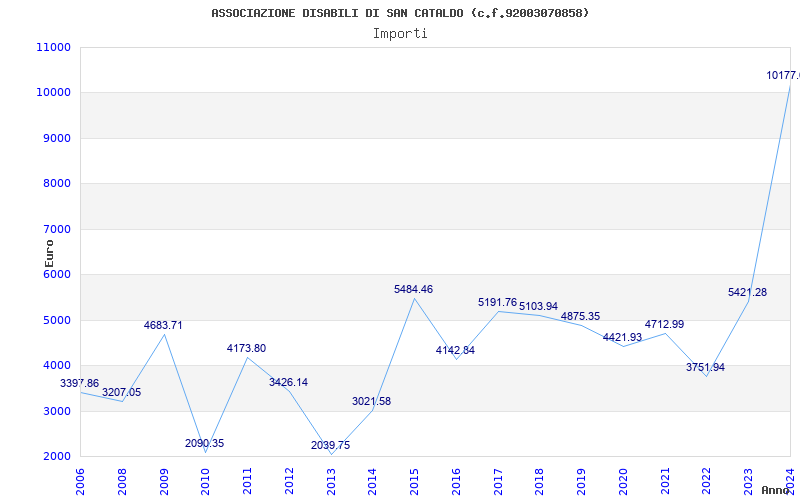This screenshot has height=500, width=800.
Task: Click the 2000 y-axis tick label
Action: [x=56, y=457]
